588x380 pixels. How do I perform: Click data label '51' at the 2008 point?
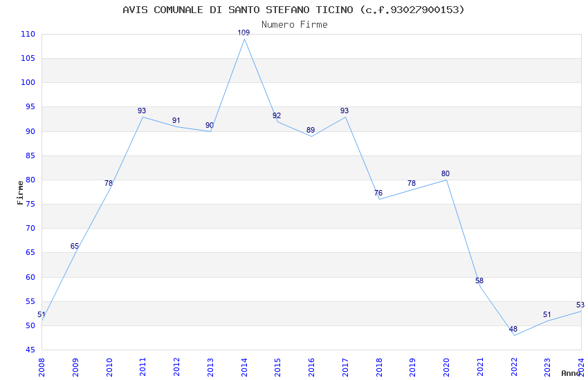click(42, 314)
